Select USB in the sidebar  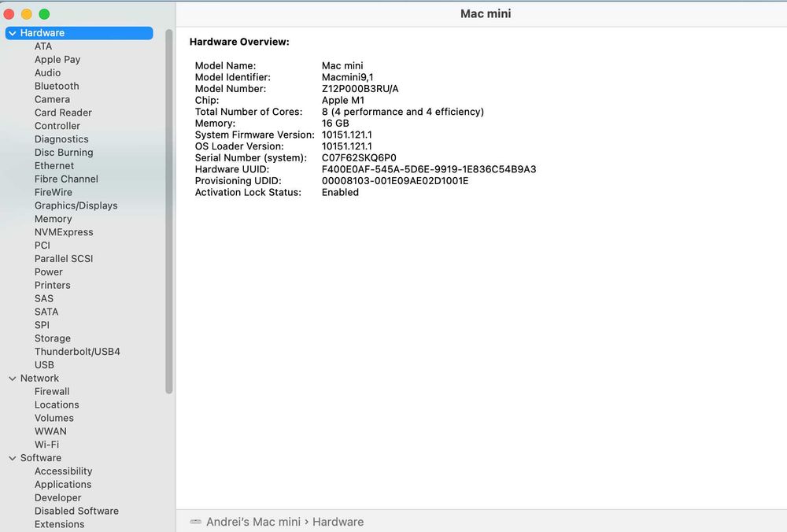coord(44,365)
